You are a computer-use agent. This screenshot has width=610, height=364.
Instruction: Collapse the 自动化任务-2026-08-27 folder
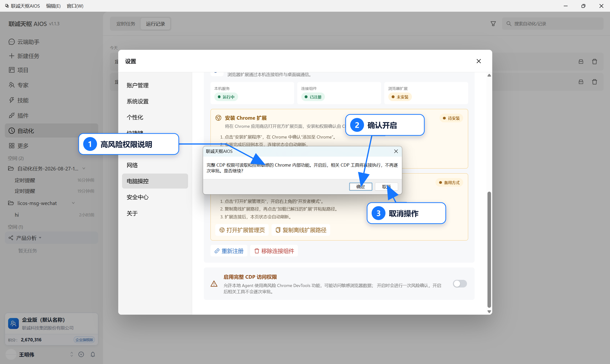[84, 169]
